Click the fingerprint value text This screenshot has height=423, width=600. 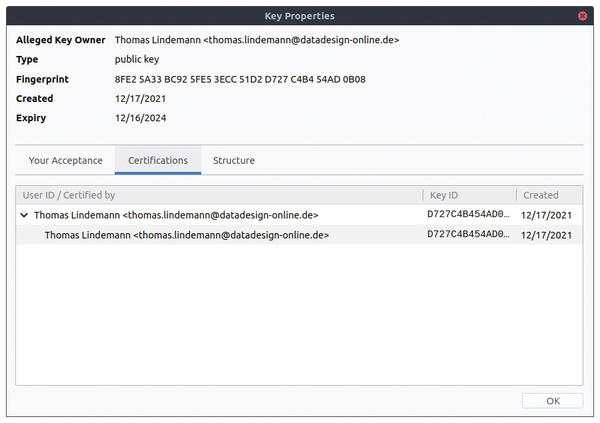pyautogui.click(x=240, y=79)
